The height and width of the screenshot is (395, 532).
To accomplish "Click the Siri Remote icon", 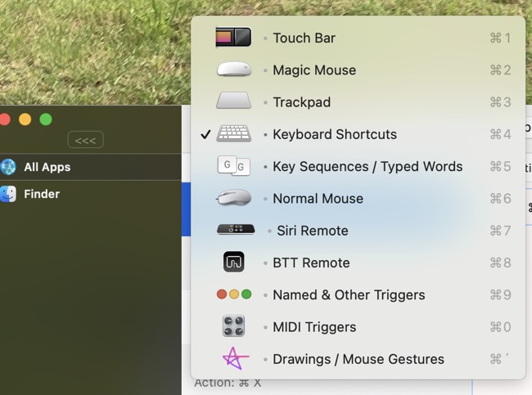I will pyautogui.click(x=236, y=230).
